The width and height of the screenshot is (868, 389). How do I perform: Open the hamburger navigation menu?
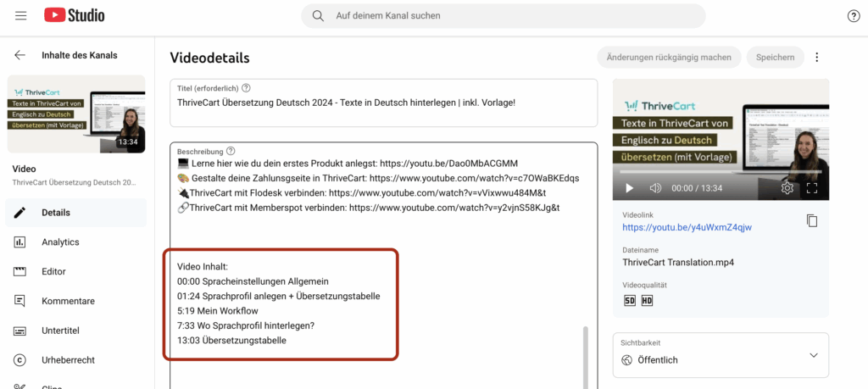pos(21,16)
